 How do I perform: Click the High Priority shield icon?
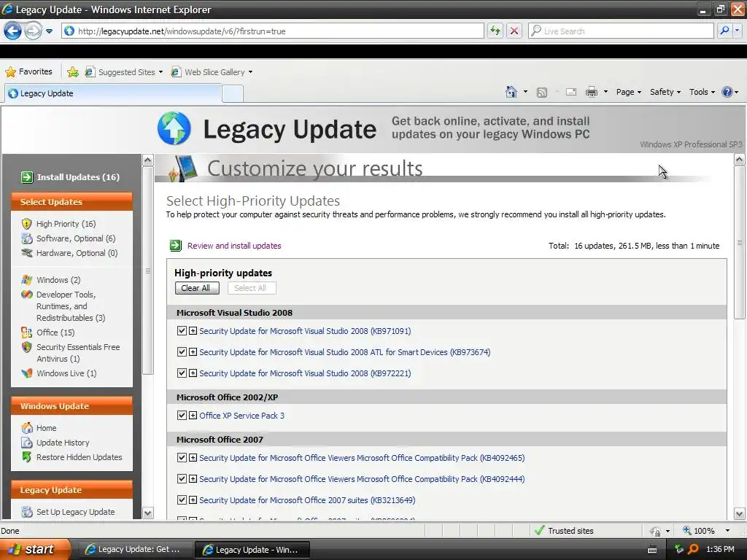pyautogui.click(x=27, y=224)
